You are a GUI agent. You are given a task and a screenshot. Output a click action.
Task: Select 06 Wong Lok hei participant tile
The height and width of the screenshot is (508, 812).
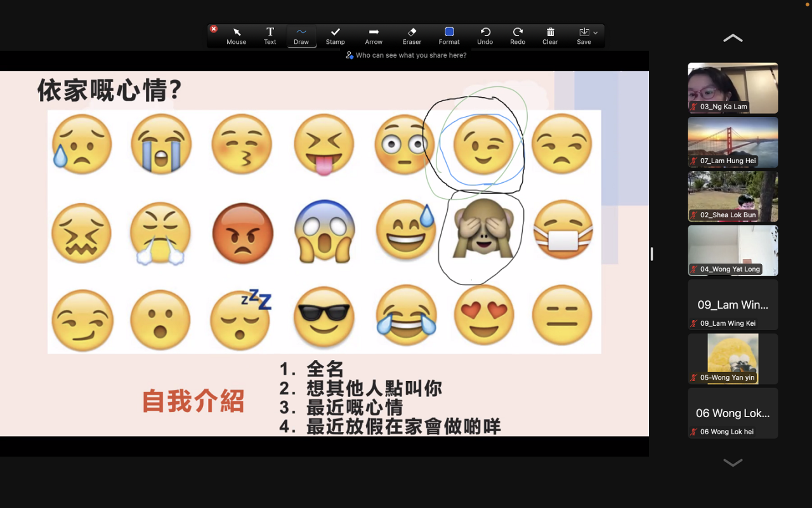tap(733, 413)
